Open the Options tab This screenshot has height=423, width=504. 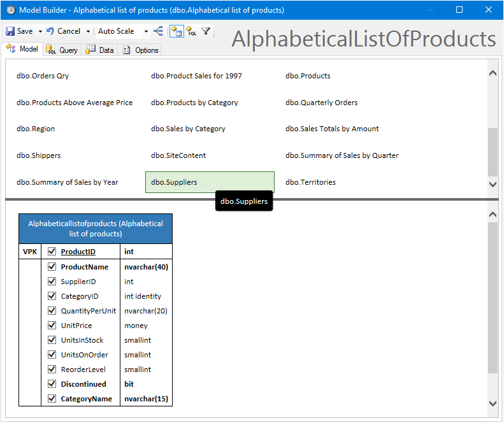click(140, 50)
